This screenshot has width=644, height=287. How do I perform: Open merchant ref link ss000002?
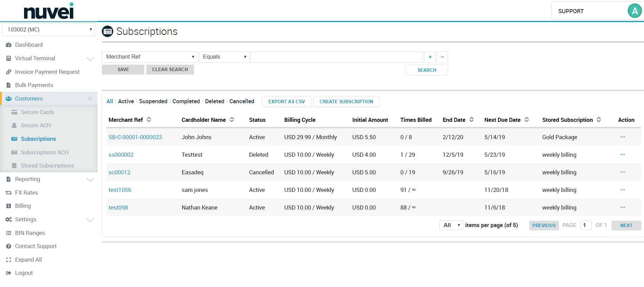click(x=121, y=155)
